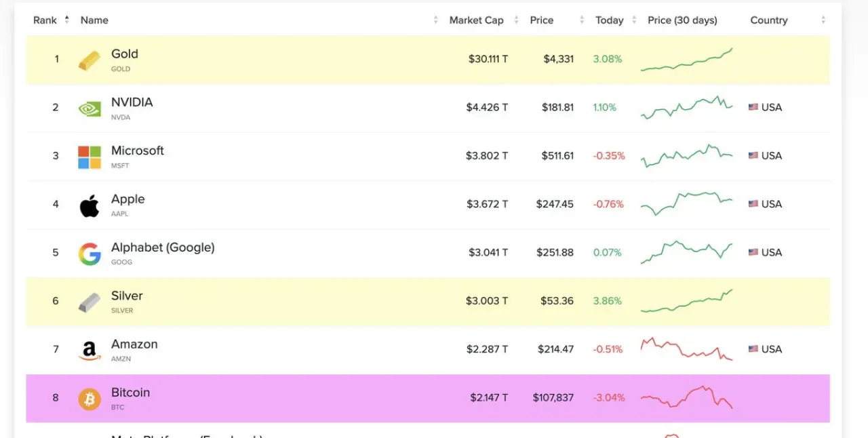This screenshot has height=438, width=868.
Task: Click Amazon's red 30-day price chart
Action: coord(686,349)
